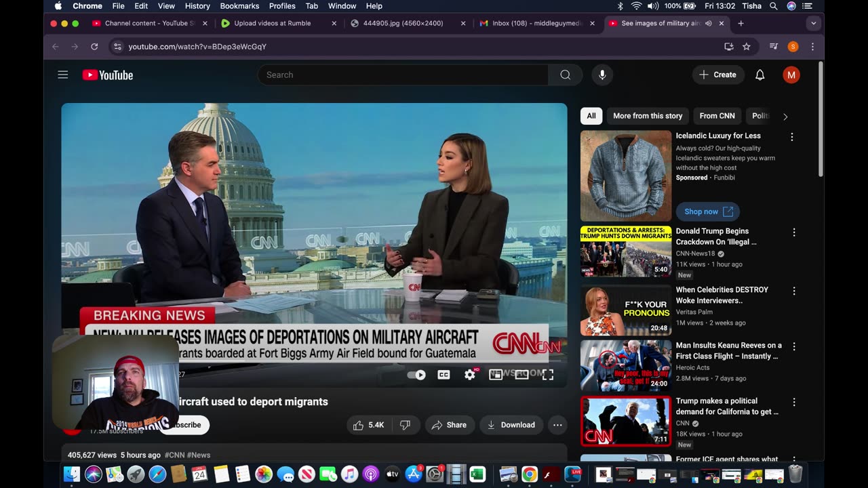This screenshot has height=488, width=868.
Task: Bookmark this page with the star
Action: 747,47
